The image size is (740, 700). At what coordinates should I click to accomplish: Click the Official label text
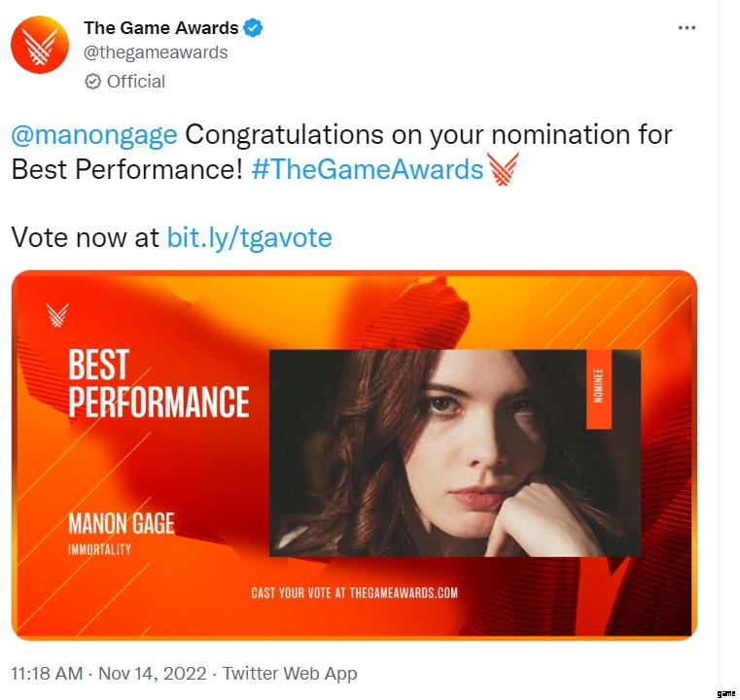point(136,82)
